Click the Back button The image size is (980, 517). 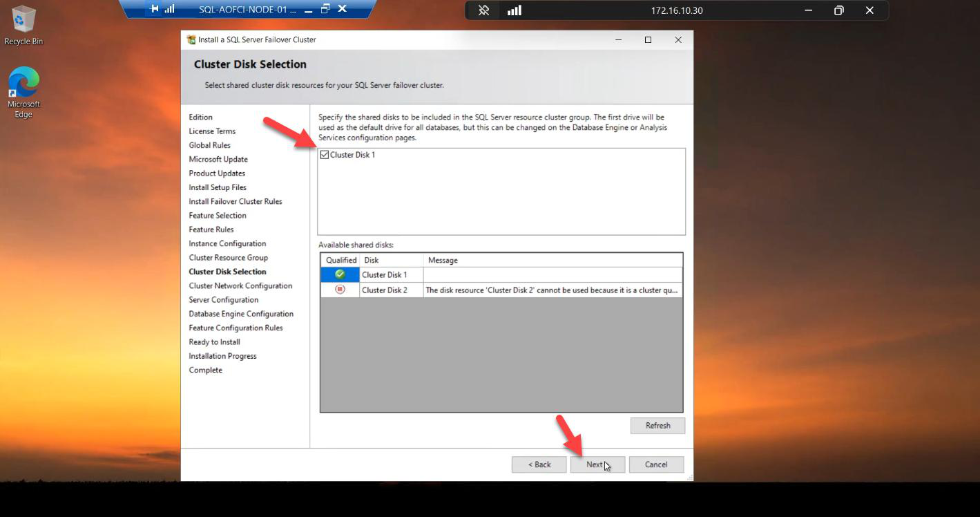(x=539, y=464)
